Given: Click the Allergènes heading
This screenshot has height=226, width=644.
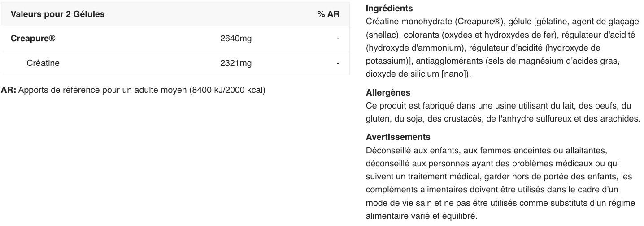Looking at the screenshot, I should click(388, 93).
